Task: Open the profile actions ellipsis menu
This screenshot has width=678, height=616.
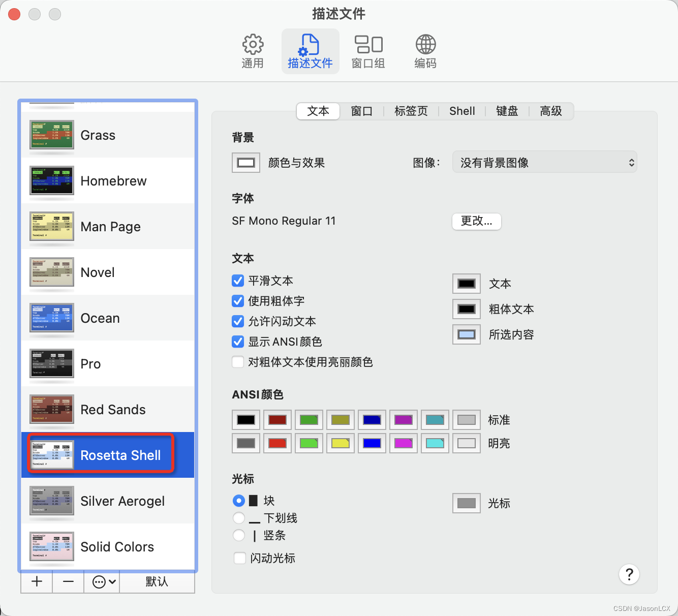Action: (101, 581)
